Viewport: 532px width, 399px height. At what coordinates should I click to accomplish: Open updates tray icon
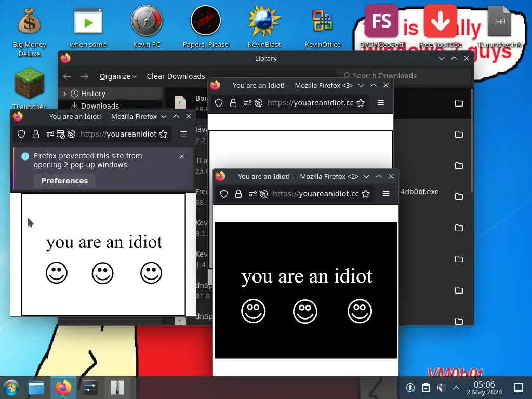pyautogui.click(x=410, y=388)
